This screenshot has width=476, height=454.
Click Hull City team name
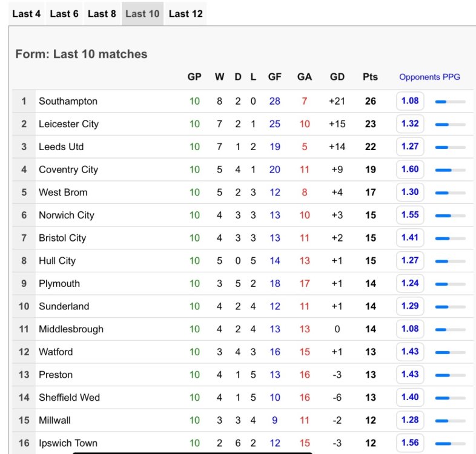tap(57, 261)
